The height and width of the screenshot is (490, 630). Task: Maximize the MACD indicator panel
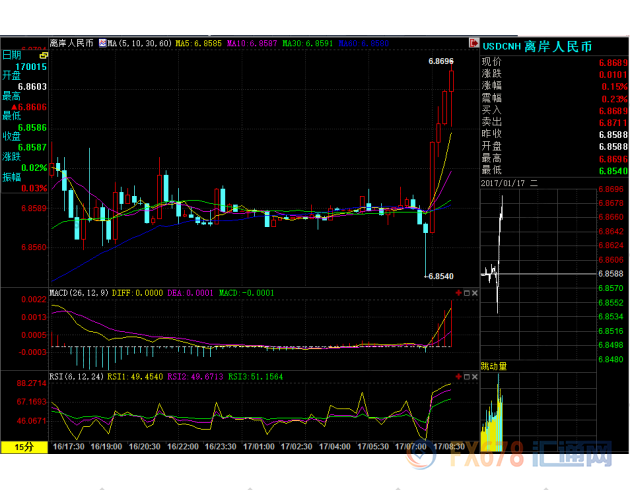pyautogui.click(x=466, y=293)
